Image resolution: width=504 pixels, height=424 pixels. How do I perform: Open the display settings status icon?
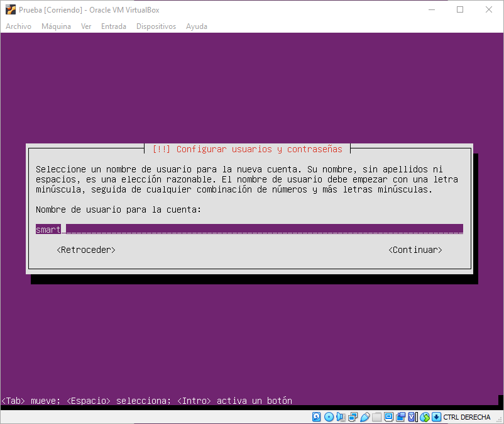tap(388, 417)
